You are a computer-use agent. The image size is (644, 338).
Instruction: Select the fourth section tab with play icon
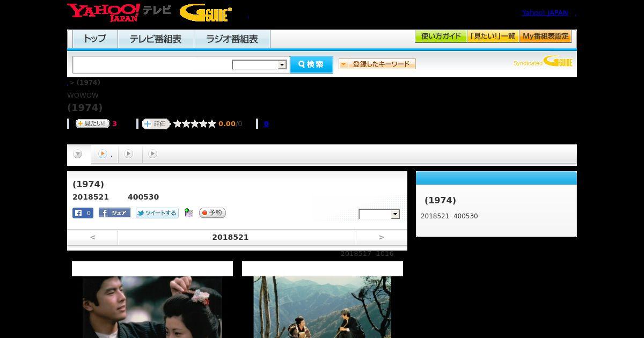(x=153, y=155)
